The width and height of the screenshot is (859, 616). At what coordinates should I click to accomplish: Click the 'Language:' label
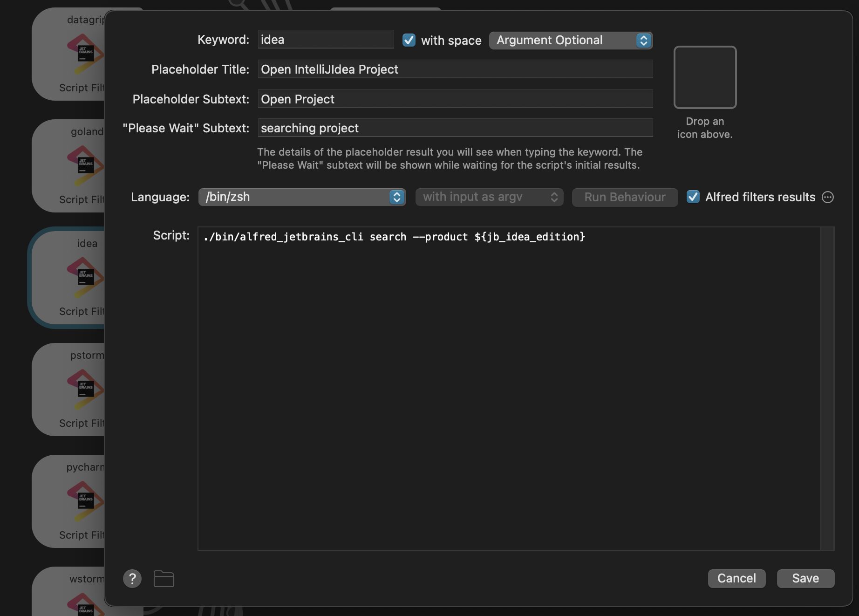pos(160,197)
